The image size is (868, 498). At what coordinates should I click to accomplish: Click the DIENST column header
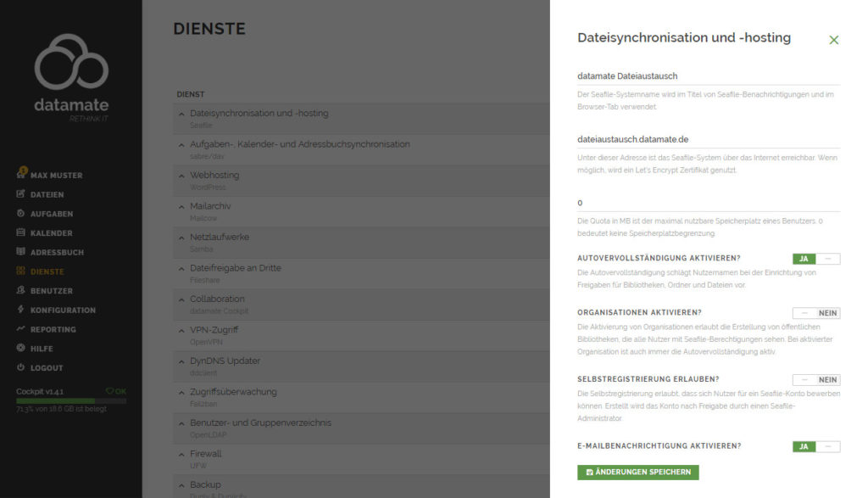[x=191, y=94]
